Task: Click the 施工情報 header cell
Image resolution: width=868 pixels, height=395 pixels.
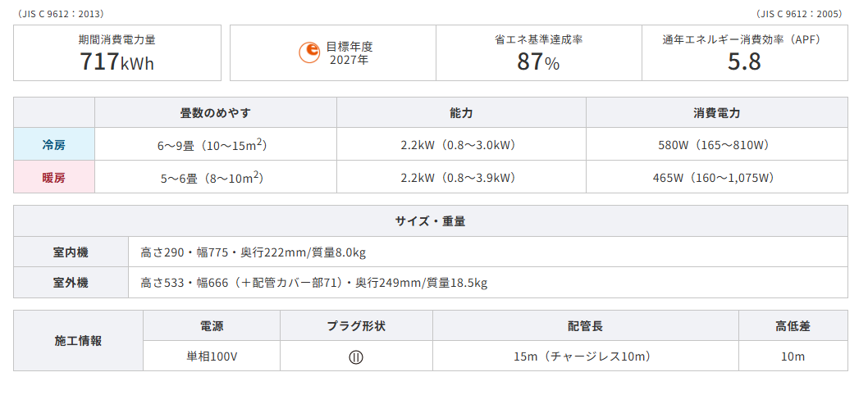Action: tap(78, 341)
